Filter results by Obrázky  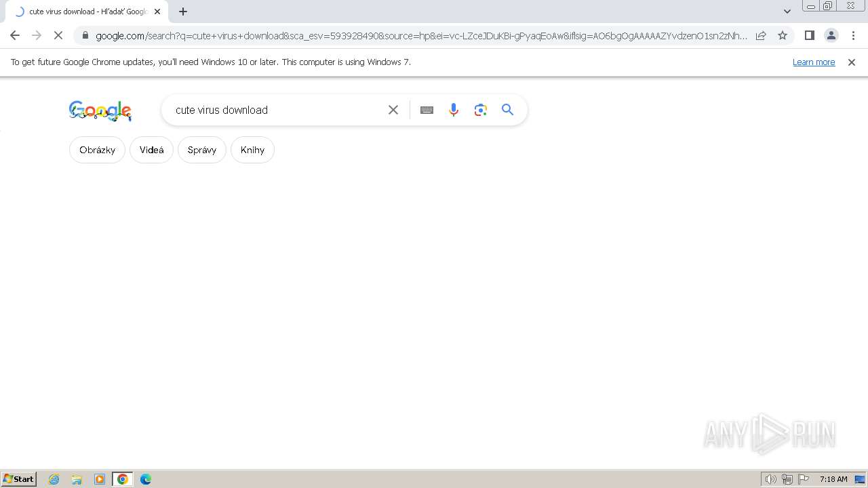[97, 150]
